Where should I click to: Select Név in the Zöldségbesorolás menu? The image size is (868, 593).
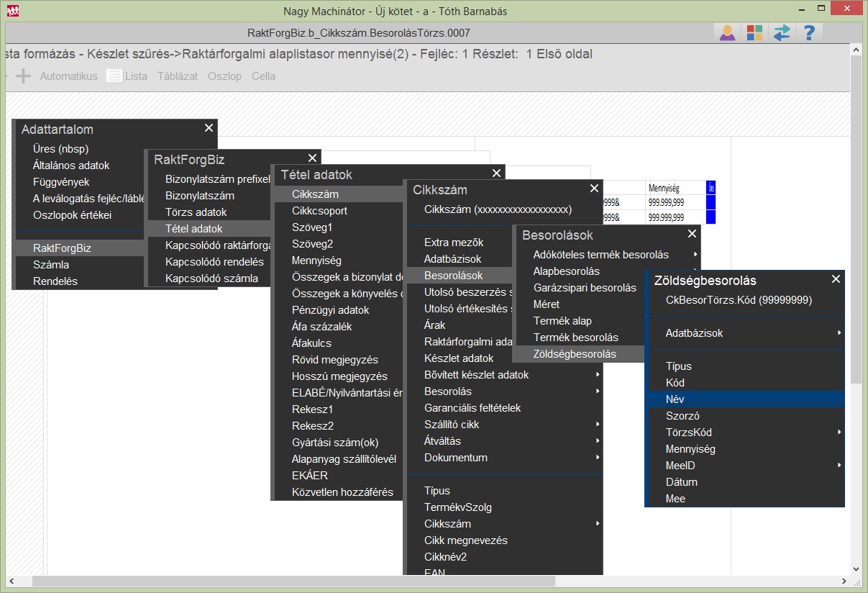click(x=675, y=399)
